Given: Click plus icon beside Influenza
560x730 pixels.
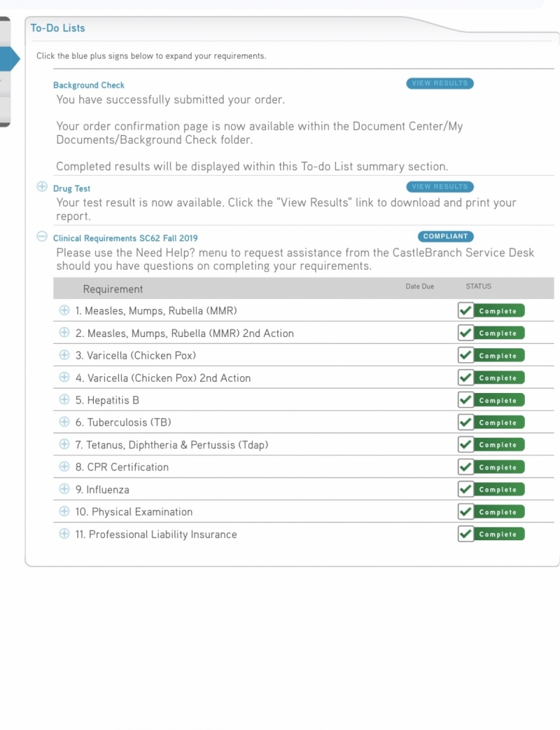Looking at the screenshot, I should click(64, 489).
